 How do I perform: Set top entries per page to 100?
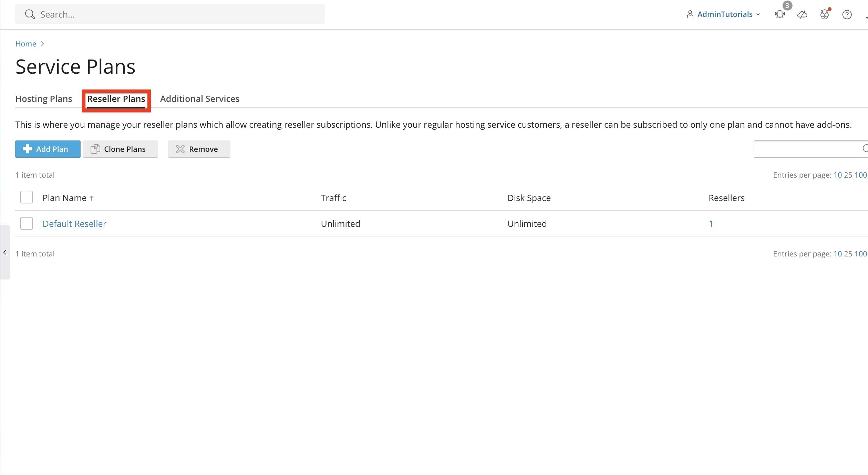click(x=860, y=175)
